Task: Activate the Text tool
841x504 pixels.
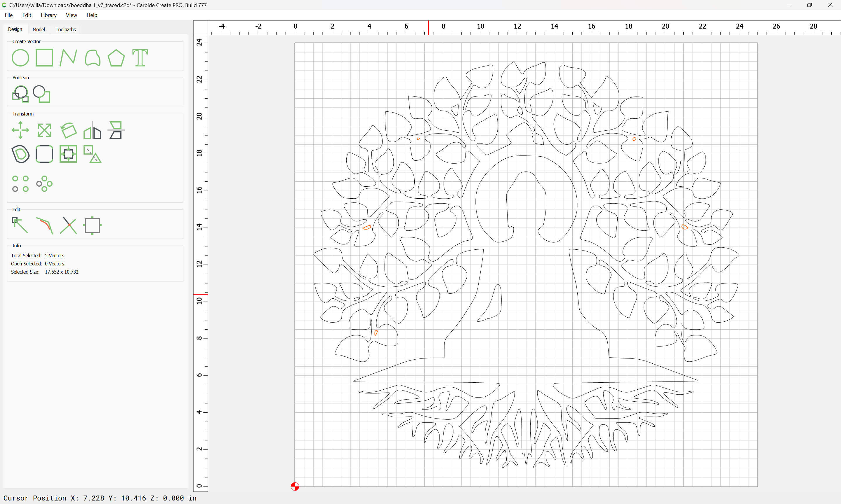Action: click(140, 58)
